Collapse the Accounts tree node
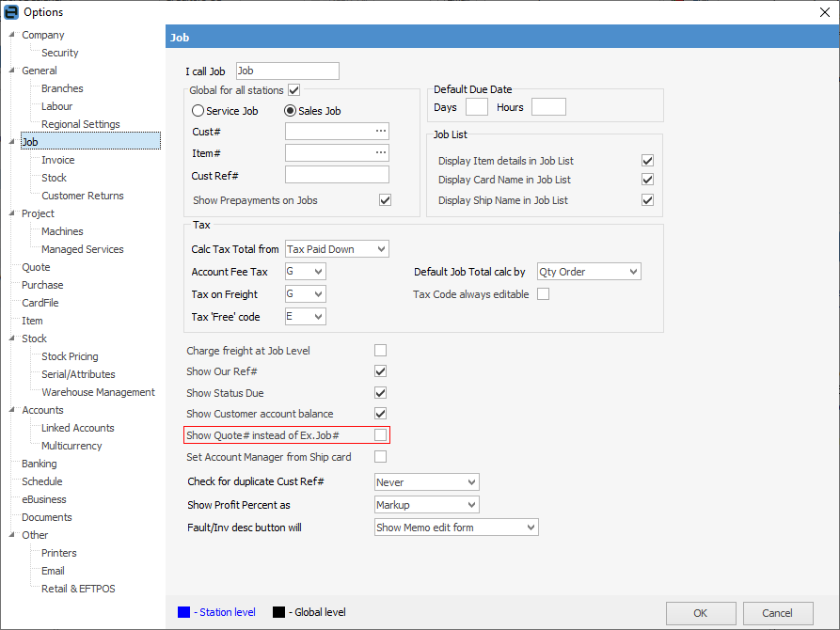This screenshot has width=840, height=630. pos(12,410)
